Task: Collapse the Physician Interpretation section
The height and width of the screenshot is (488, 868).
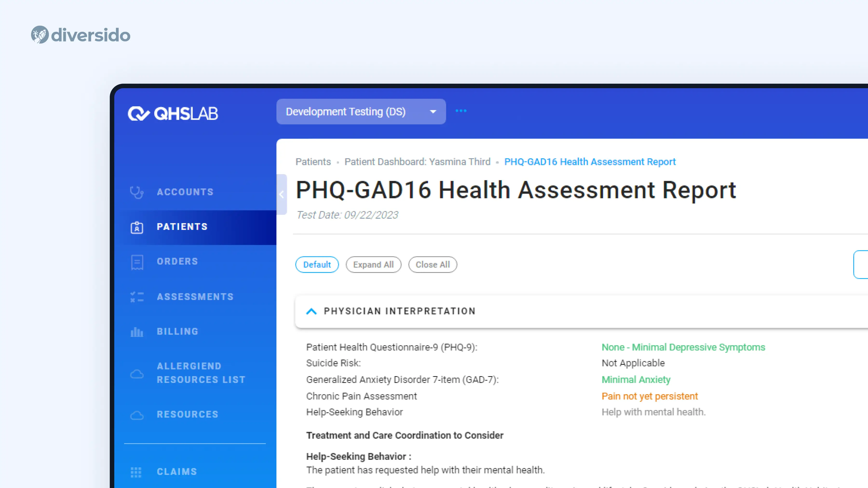Action: [x=311, y=311]
